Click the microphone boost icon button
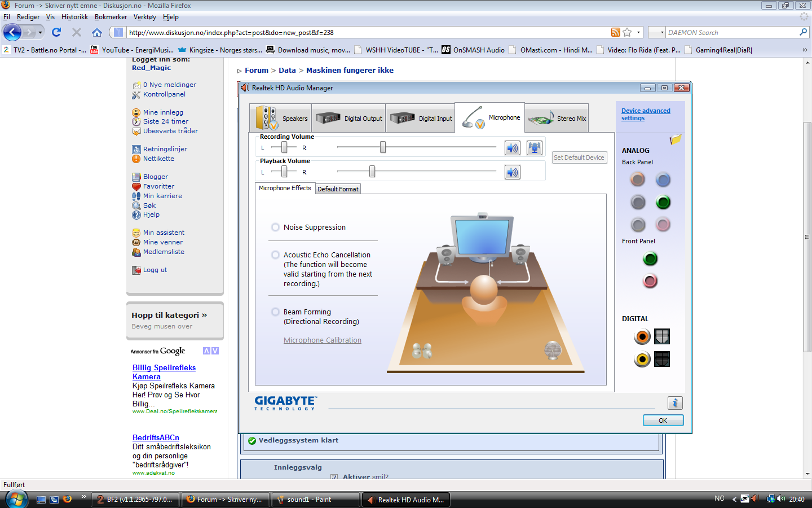This screenshot has width=812, height=508. [534, 148]
